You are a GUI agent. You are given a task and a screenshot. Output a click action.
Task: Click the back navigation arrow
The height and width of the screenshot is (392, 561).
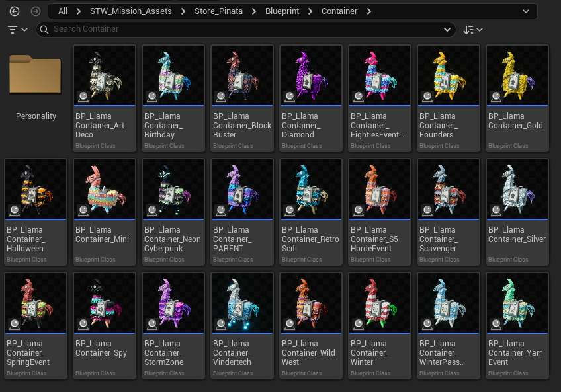click(x=15, y=11)
